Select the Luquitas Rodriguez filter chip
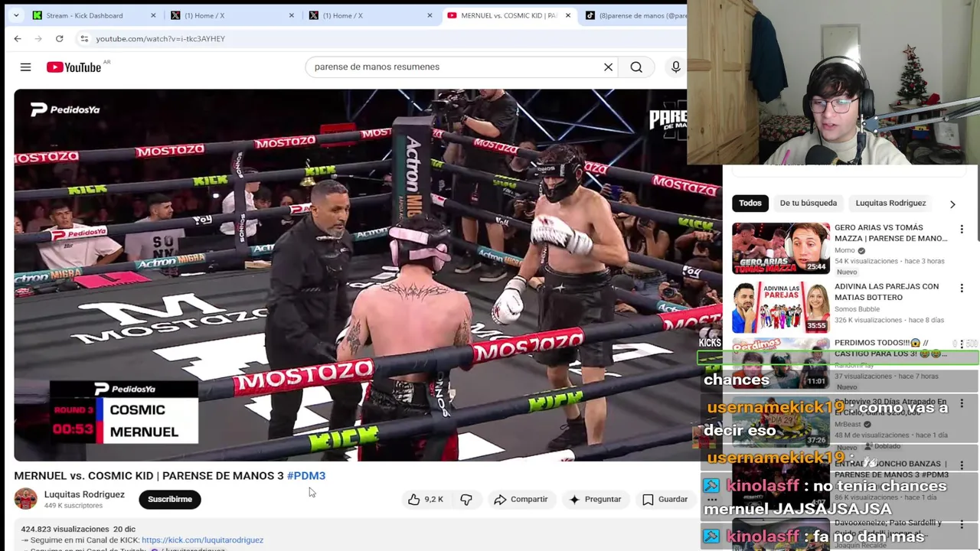 pos(890,203)
